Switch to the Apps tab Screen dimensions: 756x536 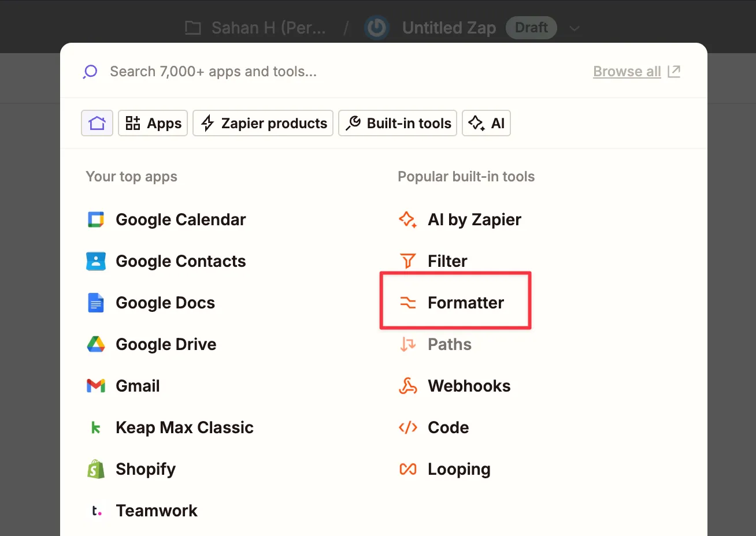pyautogui.click(x=153, y=123)
